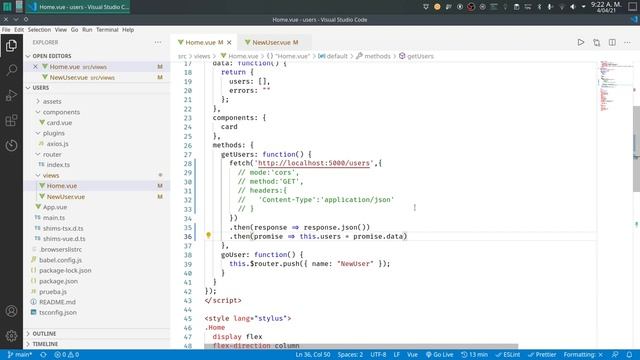Open errors and warnings count in status bar
The width and height of the screenshot is (640, 360).
(x=67, y=355)
